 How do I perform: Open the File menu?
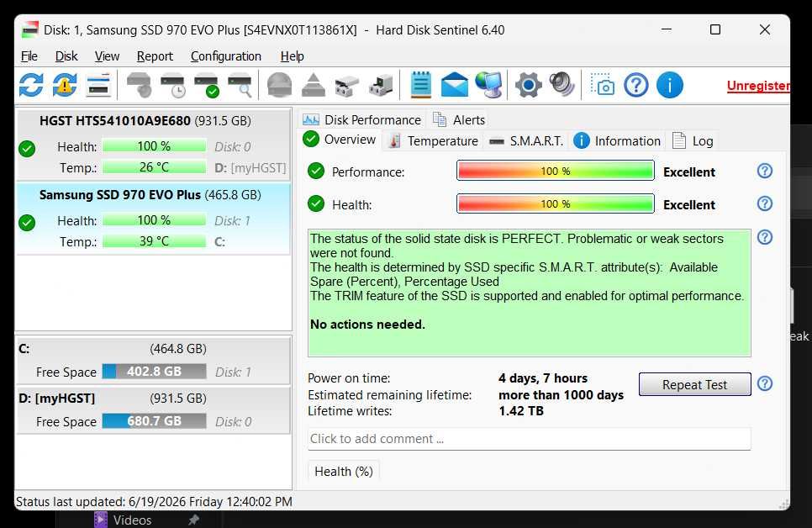point(29,56)
